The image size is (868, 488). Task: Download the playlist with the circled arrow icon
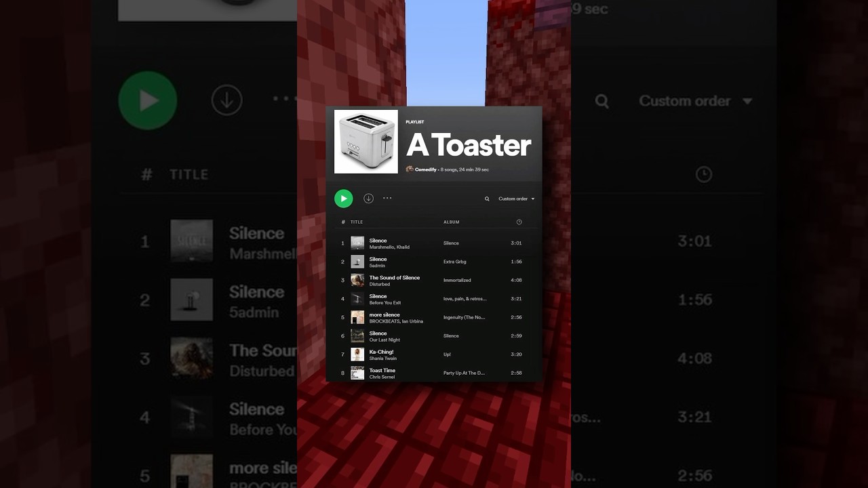pos(368,199)
